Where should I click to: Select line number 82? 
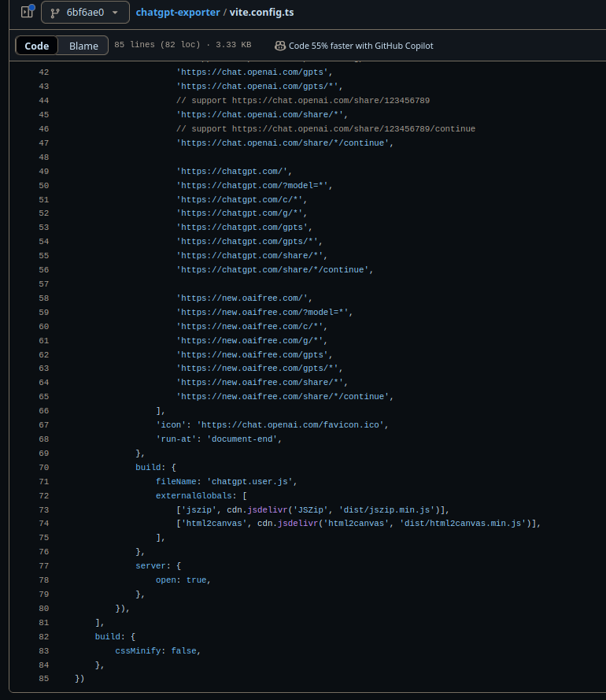click(x=44, y=636)
